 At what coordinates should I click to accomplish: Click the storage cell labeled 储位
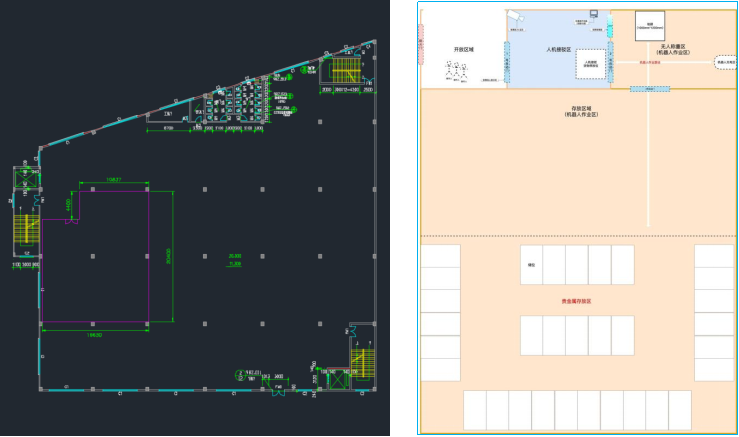tap(531, 266)
